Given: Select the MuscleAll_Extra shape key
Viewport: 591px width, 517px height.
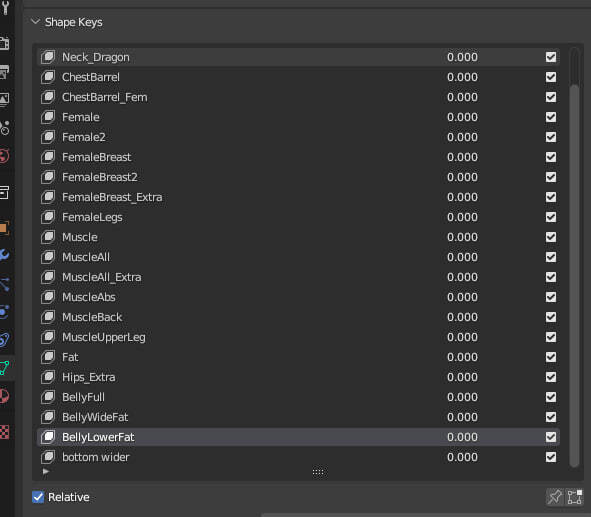Looking at the screenshot, I should click(x=298, y=277).
